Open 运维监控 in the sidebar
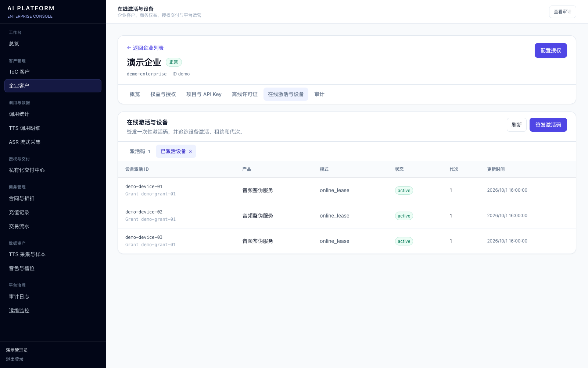The height and width of the screenshot is (368, 588). pos(53,311)
